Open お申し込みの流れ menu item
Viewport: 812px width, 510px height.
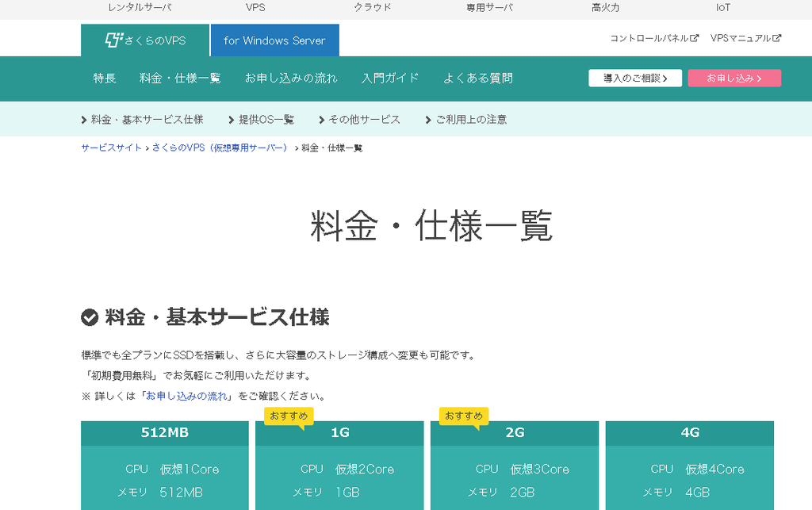tap(291, 79)
